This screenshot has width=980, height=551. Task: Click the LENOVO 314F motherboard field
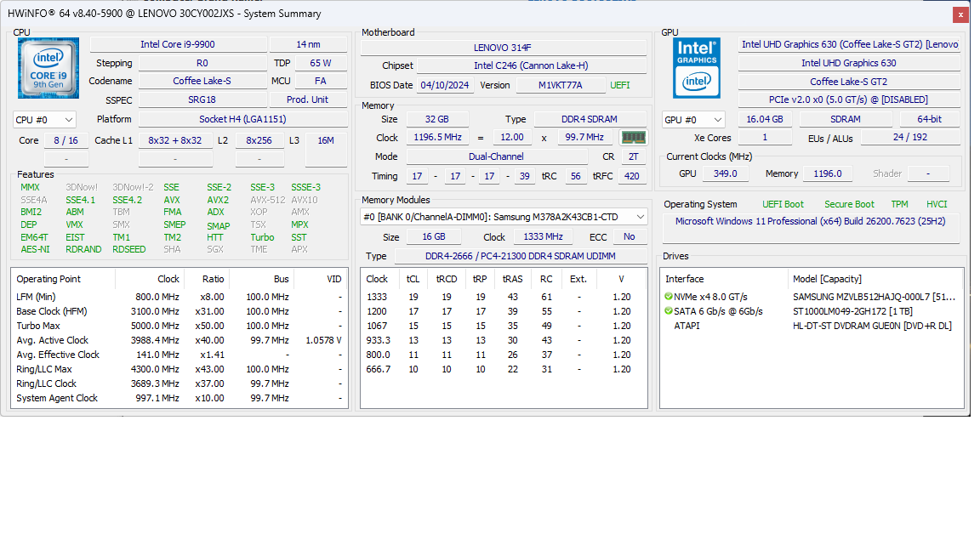tap(504, 46)
